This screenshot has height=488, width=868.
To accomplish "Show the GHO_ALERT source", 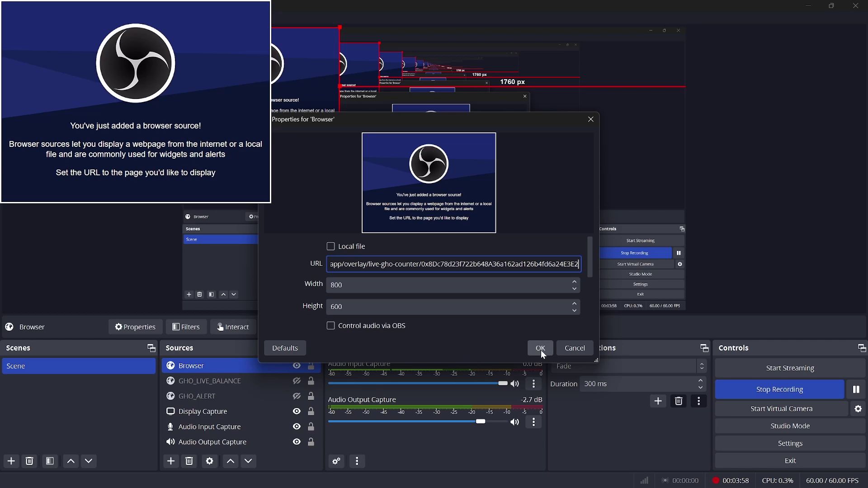I will (297, 396).
